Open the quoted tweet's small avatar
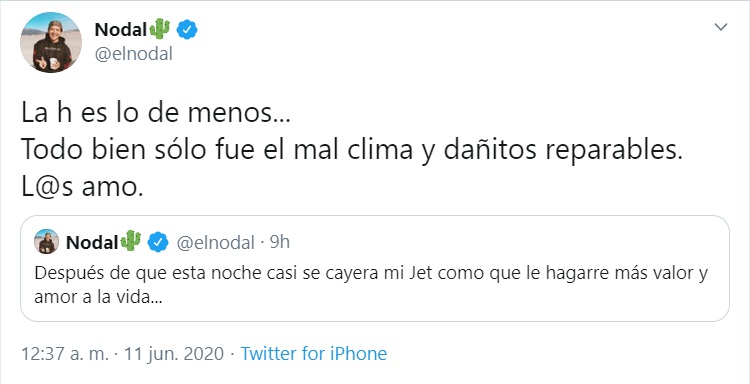This screenshot has height=384, width=750. point(46,242)
